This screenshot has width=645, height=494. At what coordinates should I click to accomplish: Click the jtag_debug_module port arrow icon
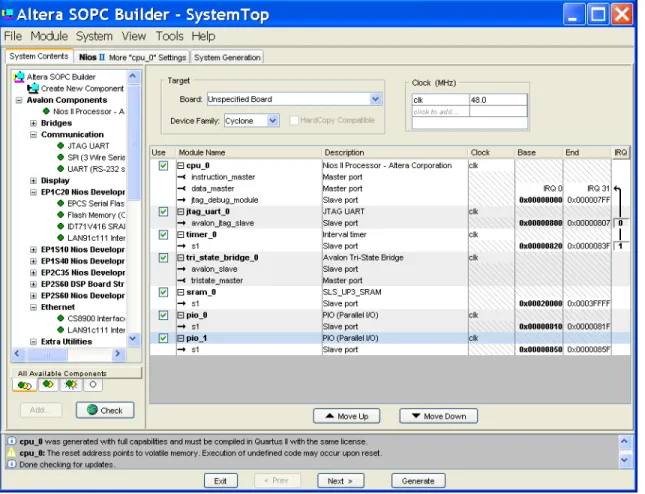181,200
